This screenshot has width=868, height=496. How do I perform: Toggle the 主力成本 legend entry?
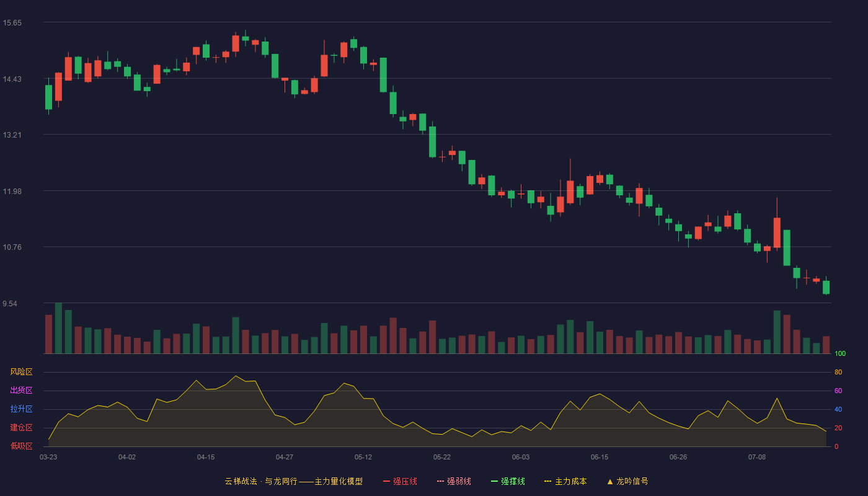pyautogui.click(x=565, y=481)
